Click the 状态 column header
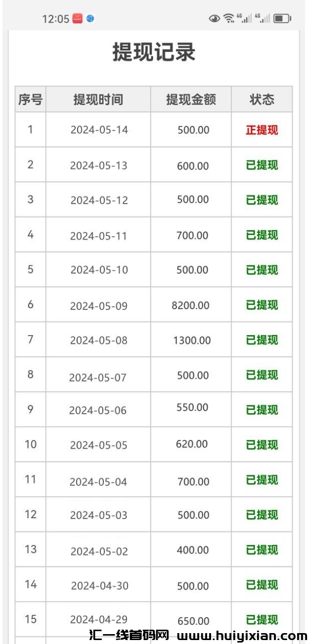The image size is (309, 644). (262, 100)
